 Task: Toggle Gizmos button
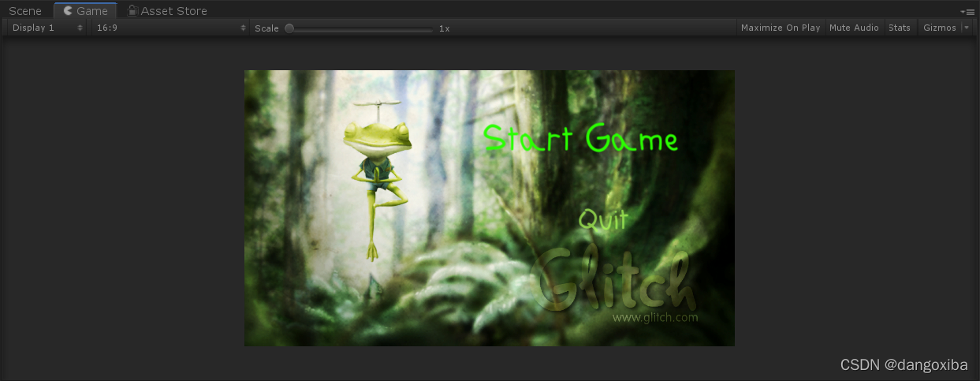pos(940,28)
